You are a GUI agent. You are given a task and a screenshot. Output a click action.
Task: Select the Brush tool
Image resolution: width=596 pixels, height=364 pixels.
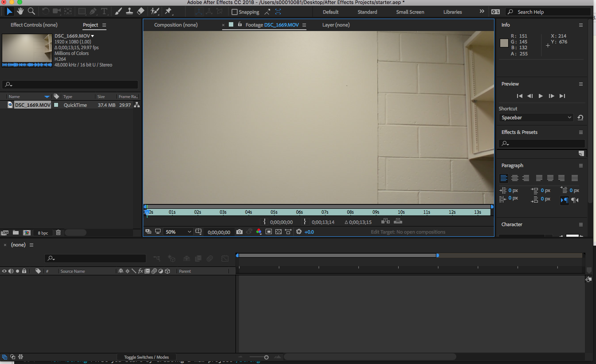[118, 11]
